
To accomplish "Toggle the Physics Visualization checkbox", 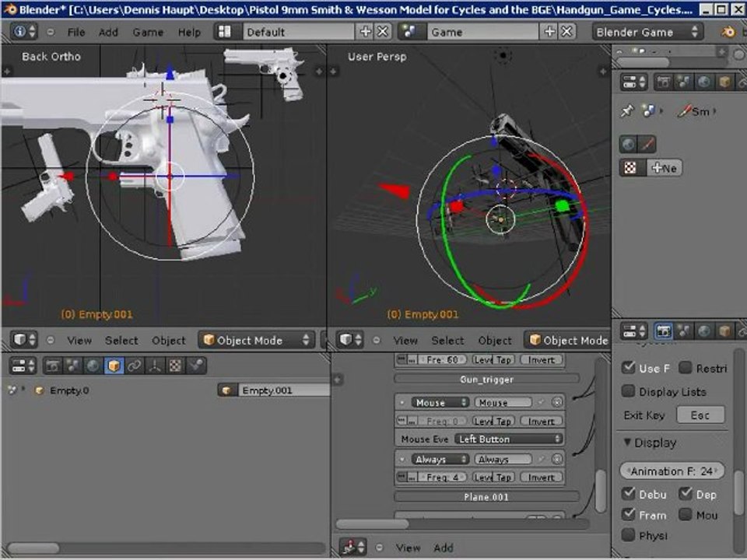I will coord(629,535).
